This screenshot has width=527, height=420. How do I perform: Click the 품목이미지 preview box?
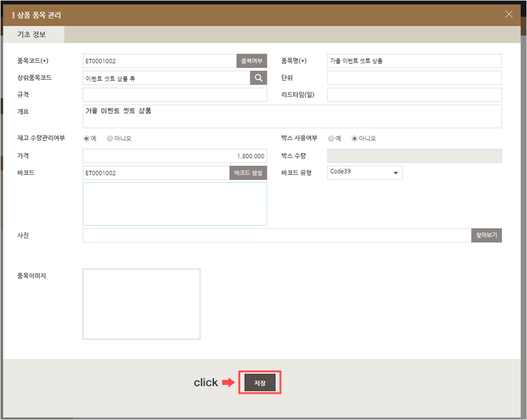(x=141, y=304)
